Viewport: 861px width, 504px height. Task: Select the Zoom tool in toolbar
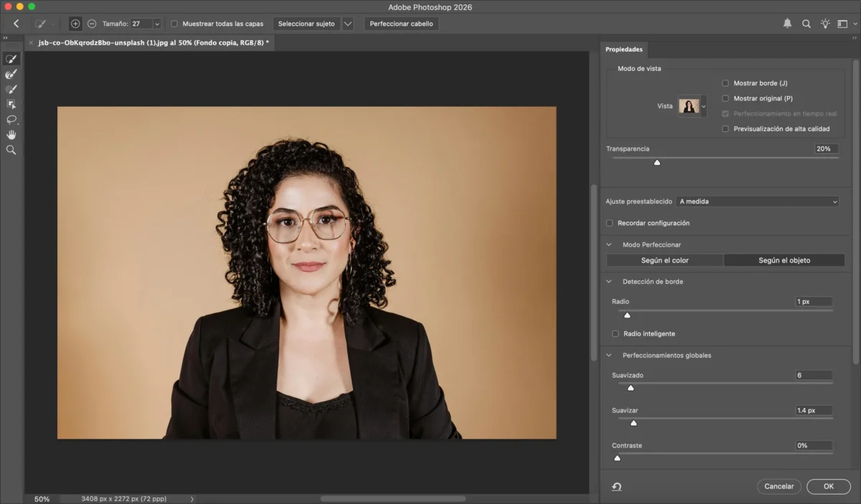point(11,150)
